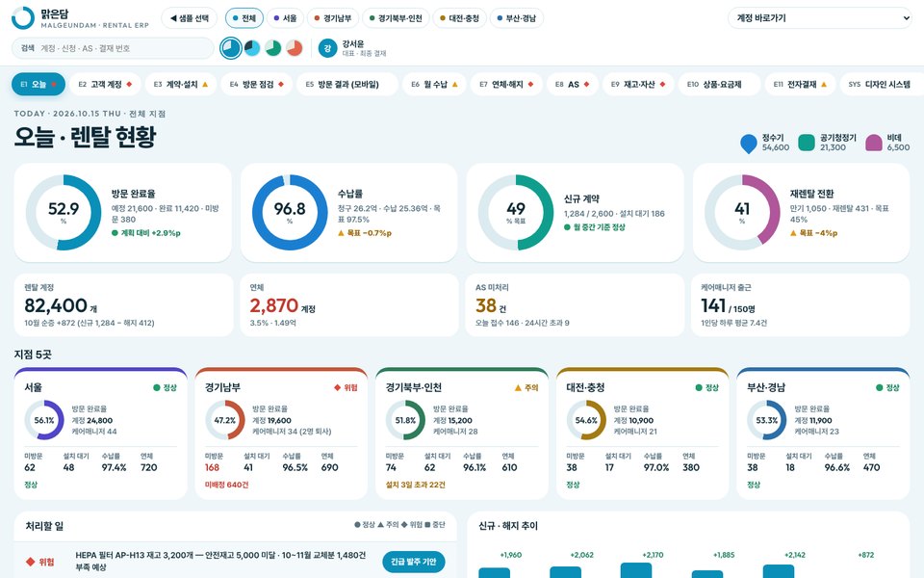Viewport: 924px width, 578px height.
Task: Choose the coral red theme swatch
Action: click(x=295, y=48)
